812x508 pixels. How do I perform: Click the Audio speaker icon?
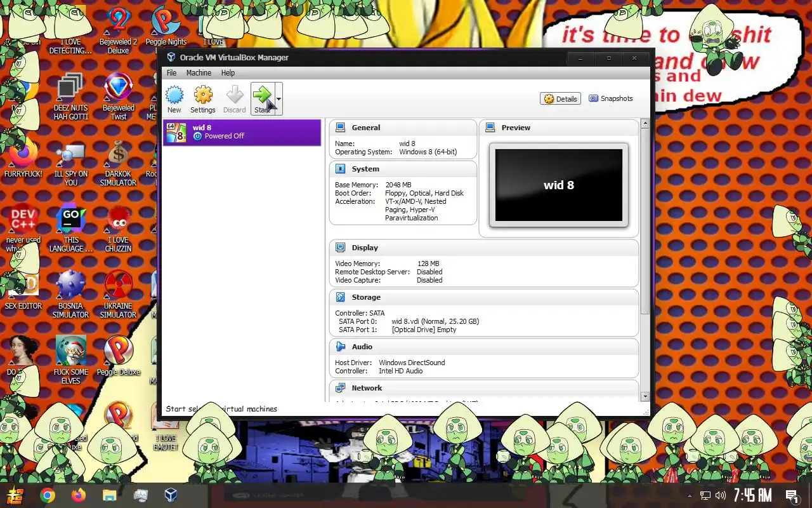tap(341, 347)
